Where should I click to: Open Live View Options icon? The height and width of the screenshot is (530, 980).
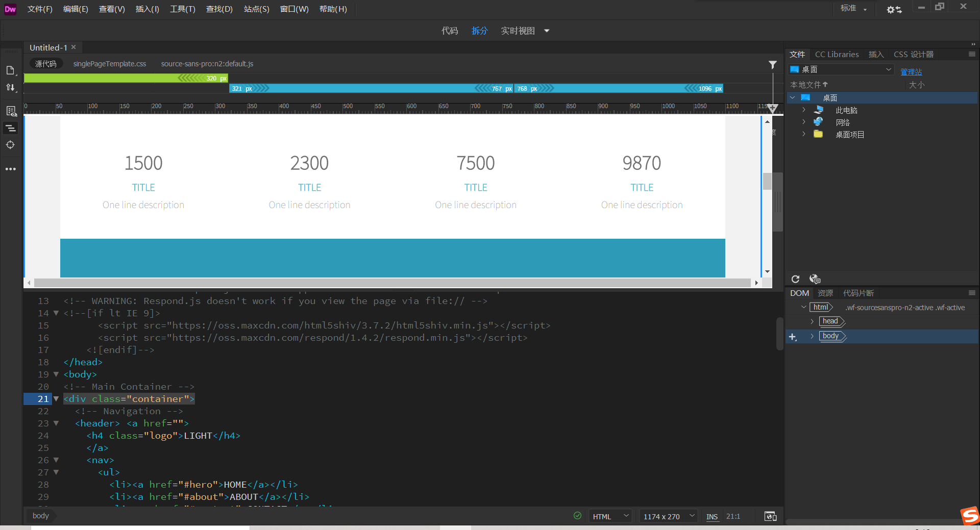(11, 111)
